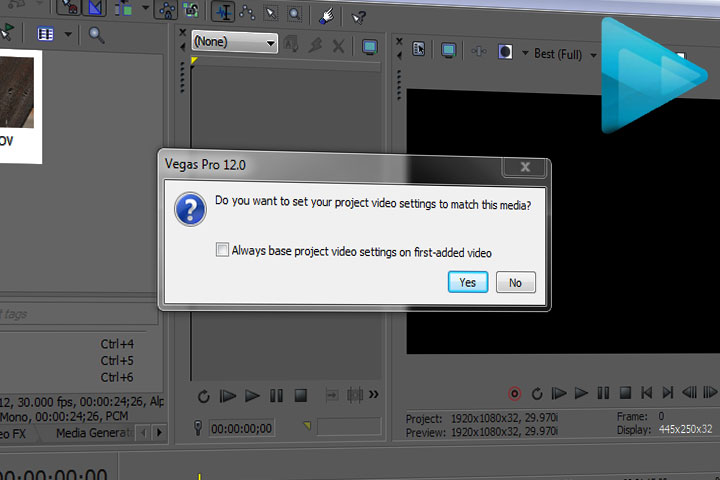This screenshot has height=480, width=720.
Task: Click Play in the trimmer transport
Action: click(x=252, y=395)
